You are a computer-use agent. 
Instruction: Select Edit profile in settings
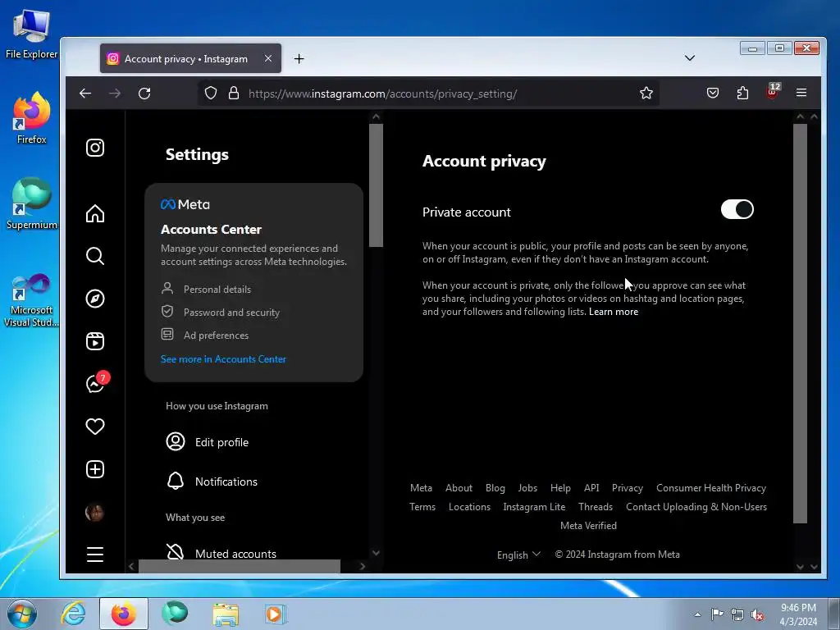pyautogui.click(x=221, y=442)
